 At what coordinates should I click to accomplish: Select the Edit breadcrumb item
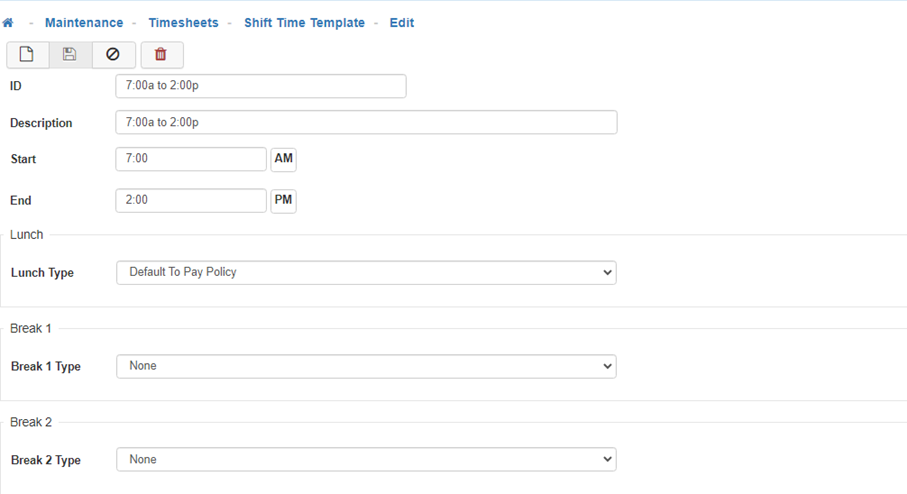pyautogui.click(x=402, y=23)
